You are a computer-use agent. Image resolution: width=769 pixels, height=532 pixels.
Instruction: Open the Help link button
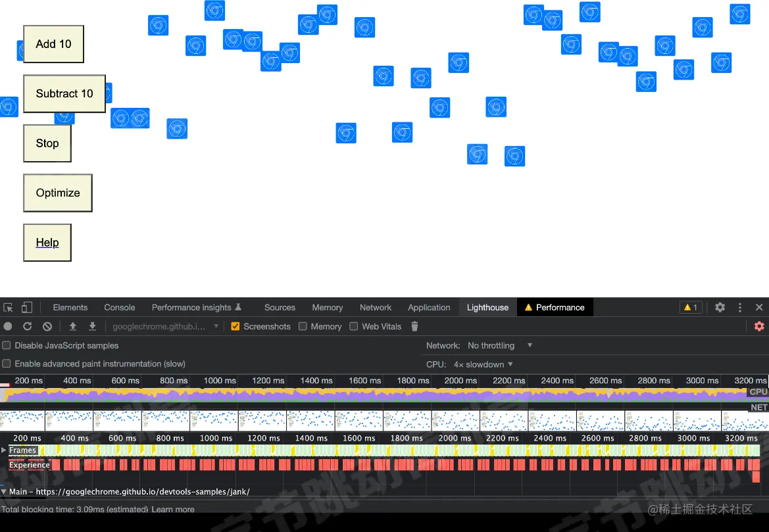coord(47,243)
